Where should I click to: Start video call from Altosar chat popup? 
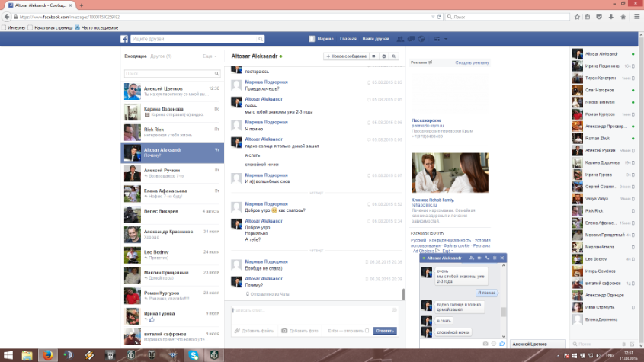point(479,258)
